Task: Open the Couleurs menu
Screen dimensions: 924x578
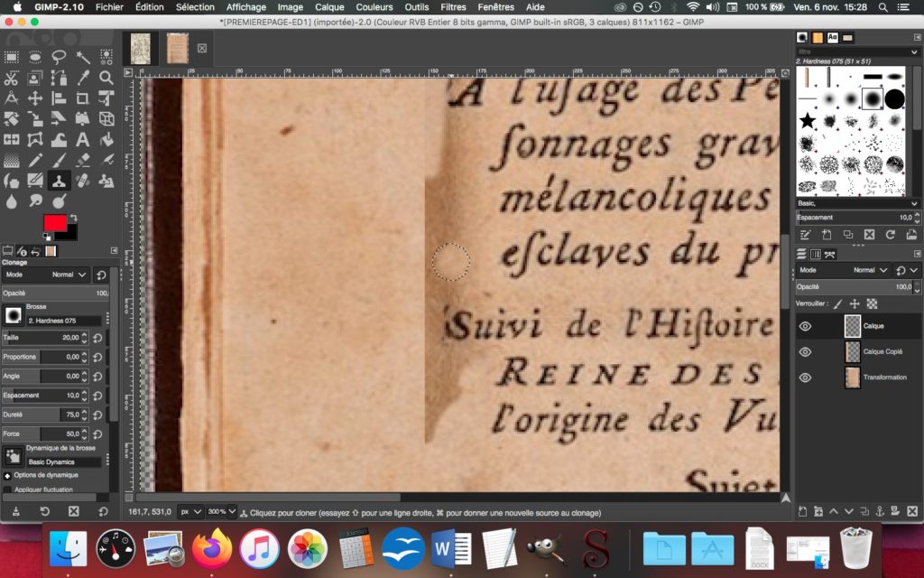Action: click(374, 7)
